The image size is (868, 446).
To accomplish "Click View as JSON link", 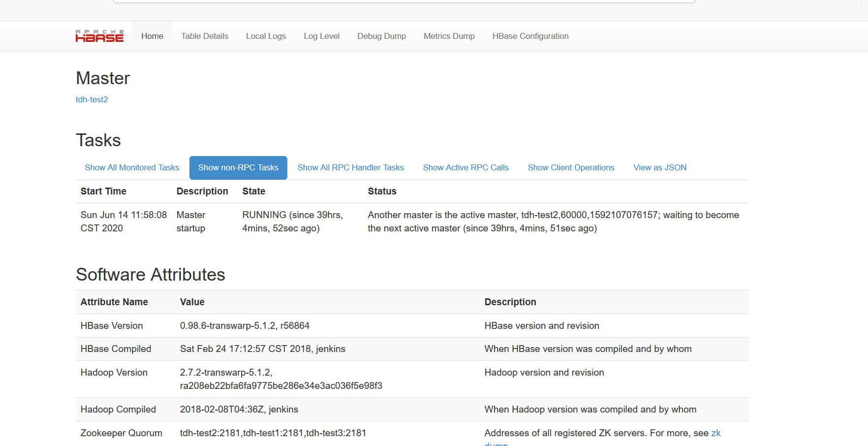I will click(x=659, y=167).
